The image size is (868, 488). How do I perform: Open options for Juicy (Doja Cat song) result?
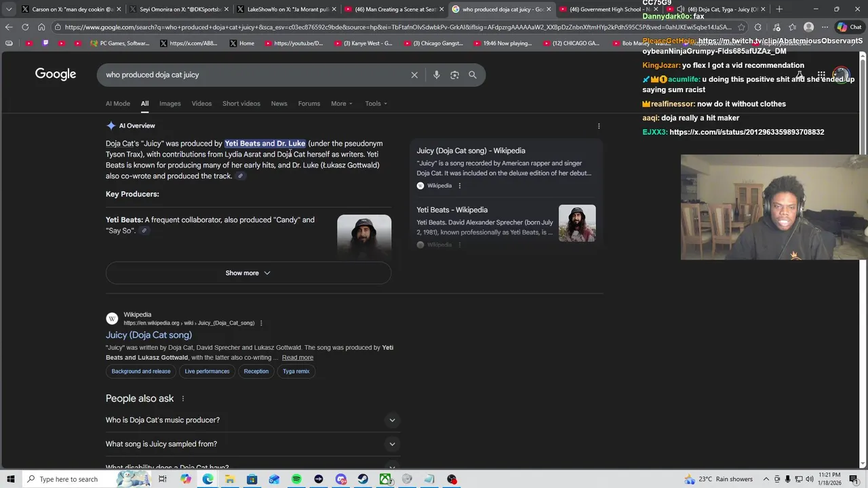pos(261,323)
